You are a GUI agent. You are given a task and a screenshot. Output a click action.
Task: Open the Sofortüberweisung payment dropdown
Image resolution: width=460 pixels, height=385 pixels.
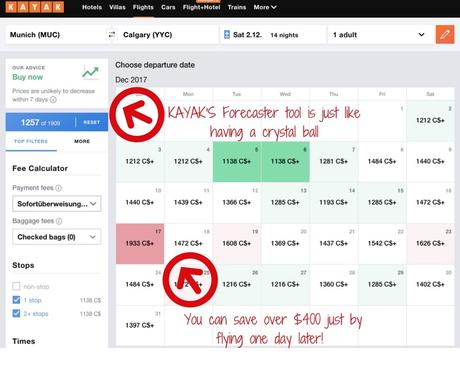click(x=57, y=204)
